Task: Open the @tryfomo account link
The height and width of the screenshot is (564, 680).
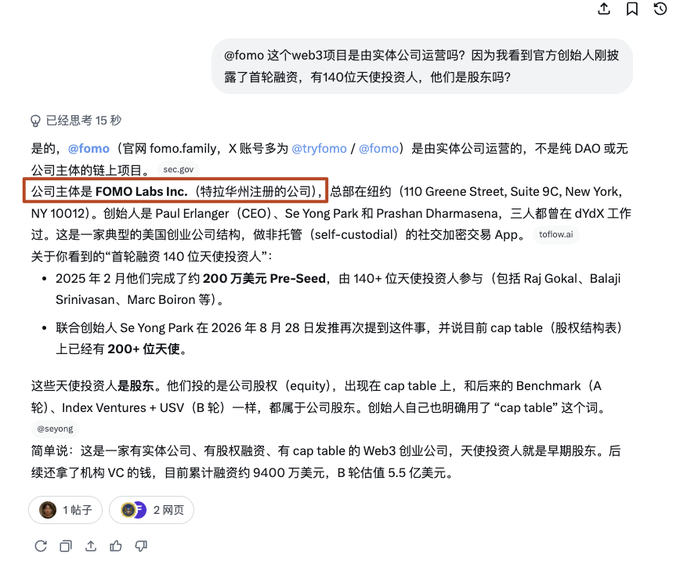Action: tap(319, 148)
